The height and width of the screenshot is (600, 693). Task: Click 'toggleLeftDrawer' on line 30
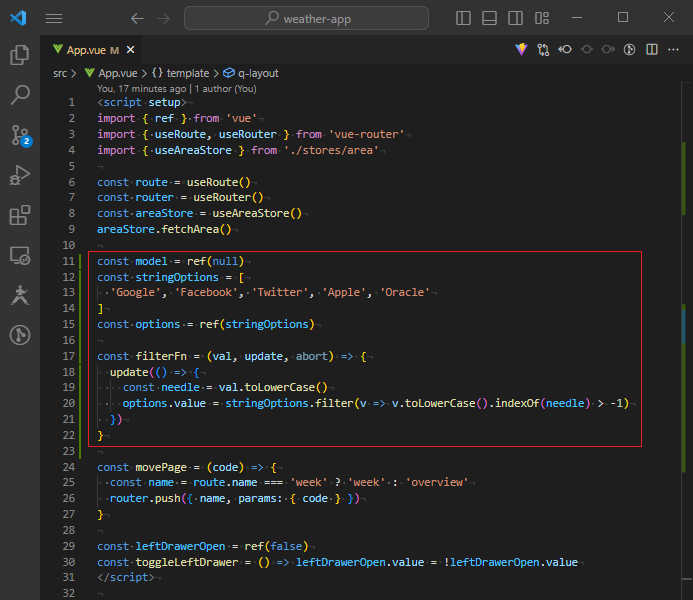[x=187, y=562]
